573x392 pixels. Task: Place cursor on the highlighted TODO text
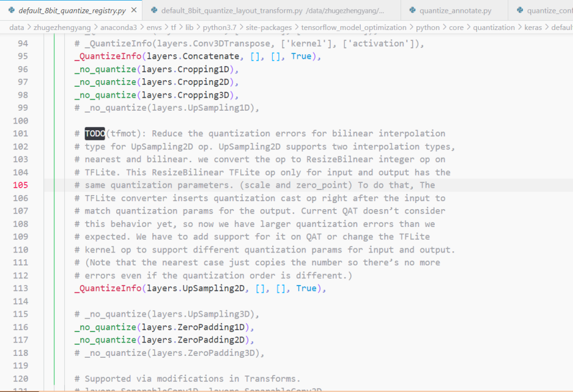tap(93, 133)
